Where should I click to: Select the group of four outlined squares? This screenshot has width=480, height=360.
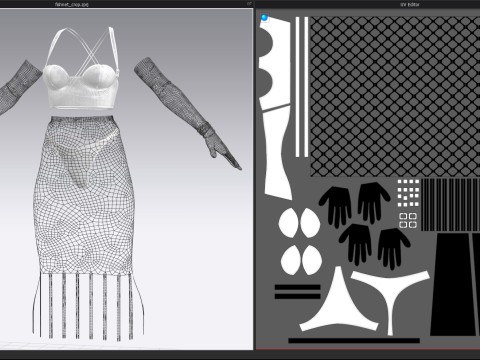coord(408,220)
